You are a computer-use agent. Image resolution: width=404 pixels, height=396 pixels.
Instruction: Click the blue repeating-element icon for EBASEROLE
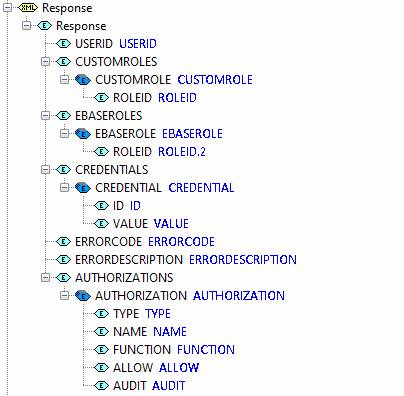[x=83, y=134]
